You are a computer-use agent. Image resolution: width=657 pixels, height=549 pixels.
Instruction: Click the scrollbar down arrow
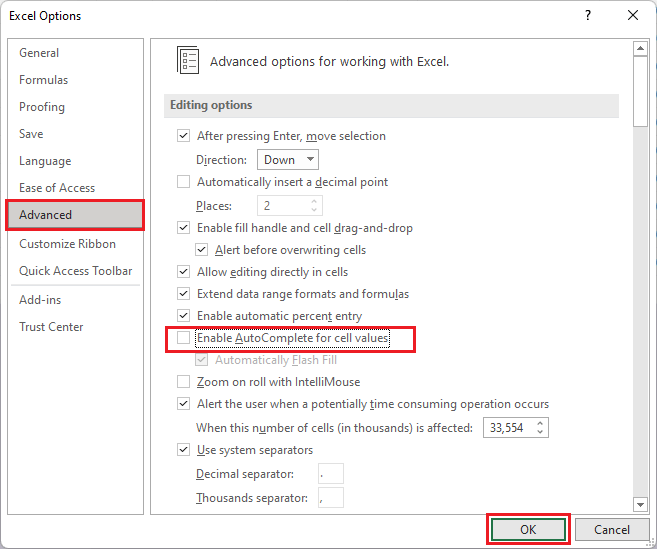pos(640,505)
